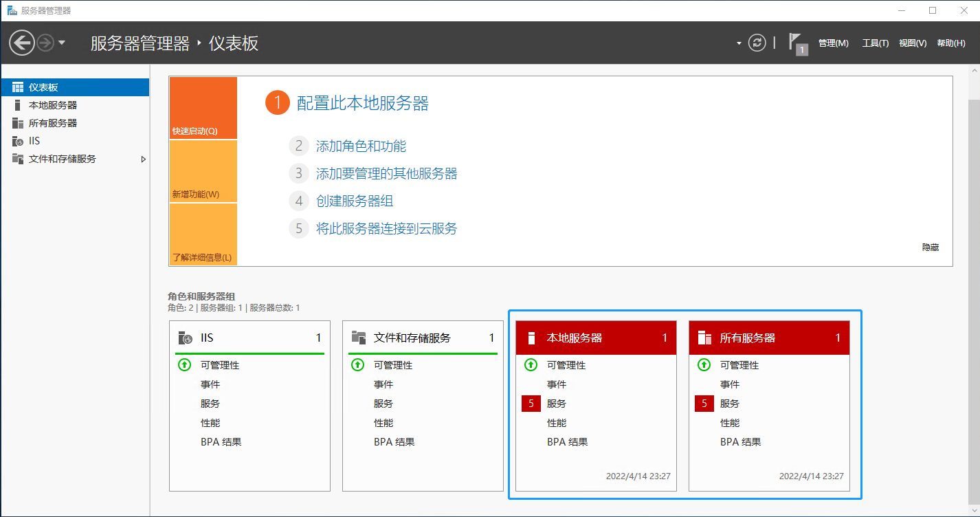This screenshot has width=980, height=517.
Task: Click green manageability icon in IIS tile
Action: (184, 365)
